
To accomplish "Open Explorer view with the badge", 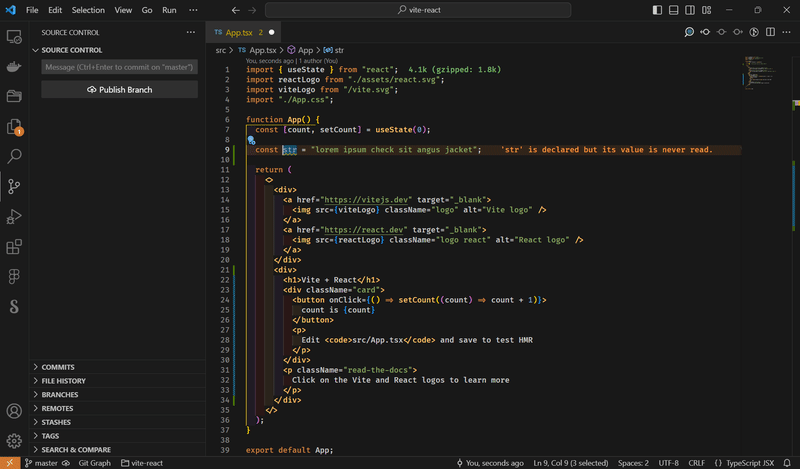I will 14,127.
